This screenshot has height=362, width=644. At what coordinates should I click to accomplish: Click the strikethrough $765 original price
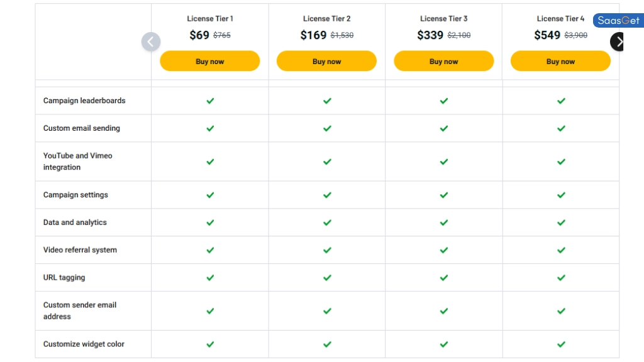[221, 35]
